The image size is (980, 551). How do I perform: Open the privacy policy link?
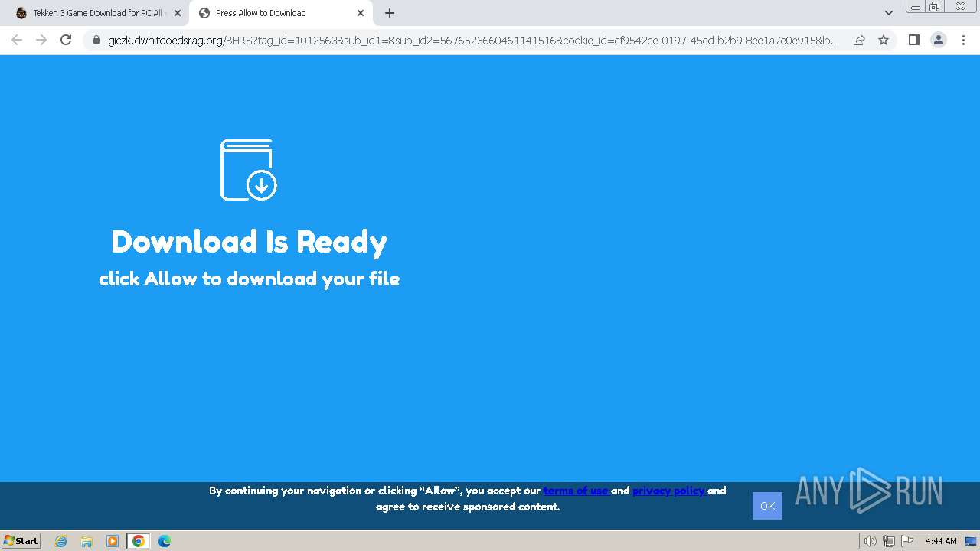click(x=669, y=491)
